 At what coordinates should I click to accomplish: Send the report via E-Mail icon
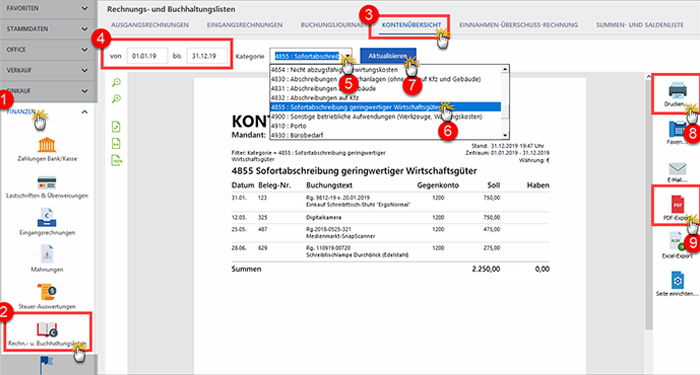pos(677,168)
